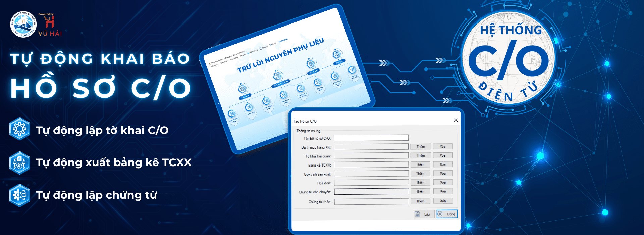Remove Tờ khai hải quan with Xóa
Viewport: 644px width, 235px height.
[443, 155]
